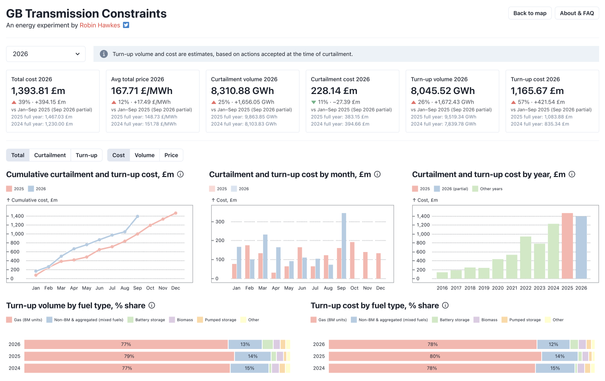Click info icon beside cost by month title
Viewport: 605px width, 381px height.
point(377,174)
